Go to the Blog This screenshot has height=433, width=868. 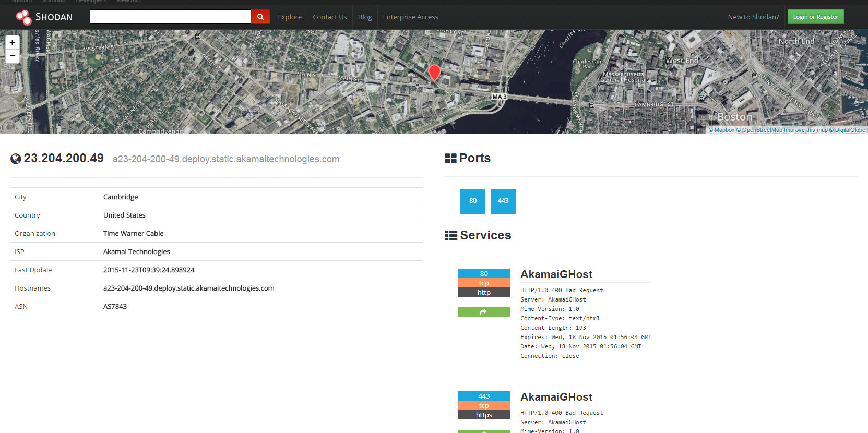pos(365,17)
